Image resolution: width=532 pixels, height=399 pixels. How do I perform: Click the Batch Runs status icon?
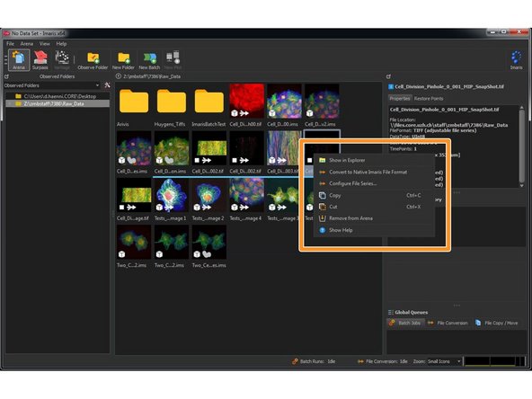pos(295,361)
